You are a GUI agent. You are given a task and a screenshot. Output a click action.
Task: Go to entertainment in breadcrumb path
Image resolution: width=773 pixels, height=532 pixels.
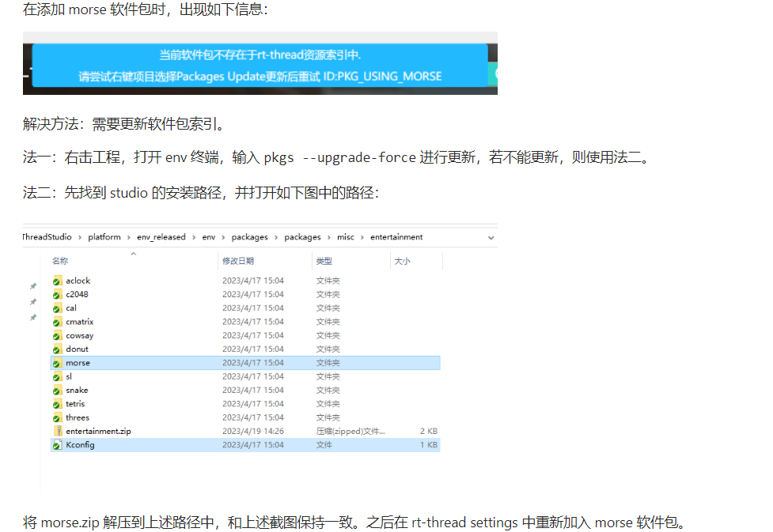tap(396, 237)
